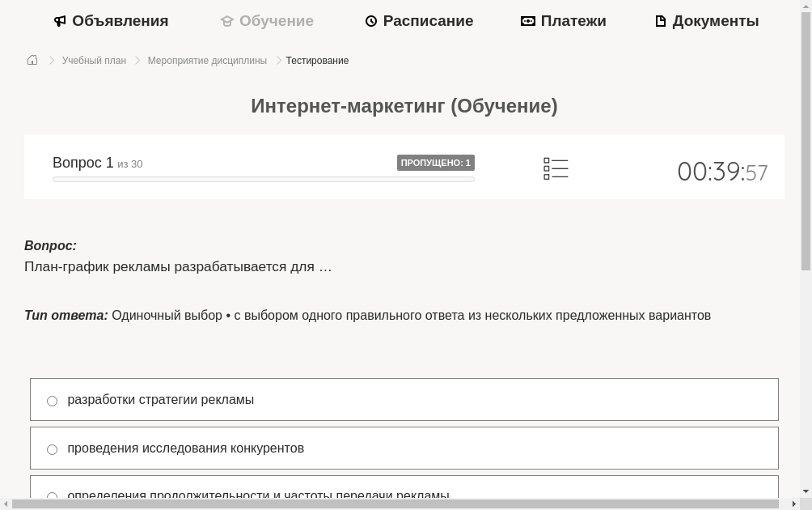This screenshot has width=812, height=510.
Task: Click the countdown timer showing 00:39:57
Action: point(722,171)
